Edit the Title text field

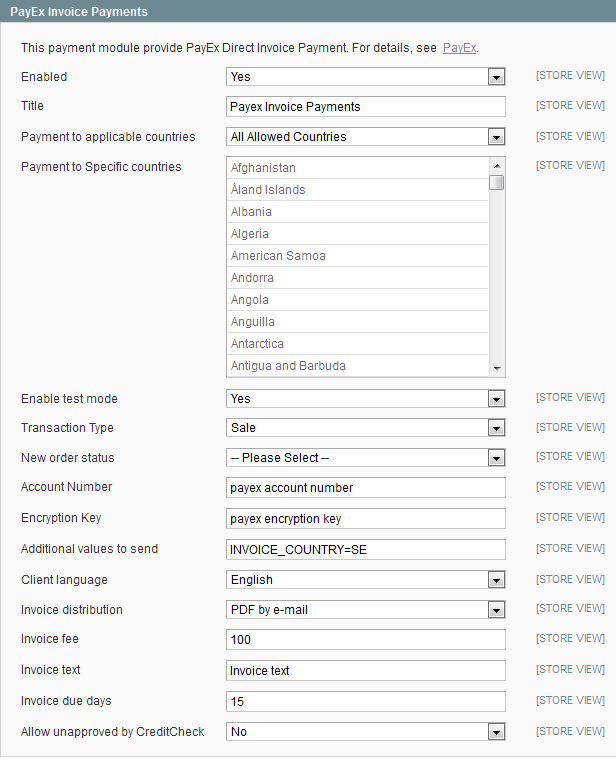point(365,107)
